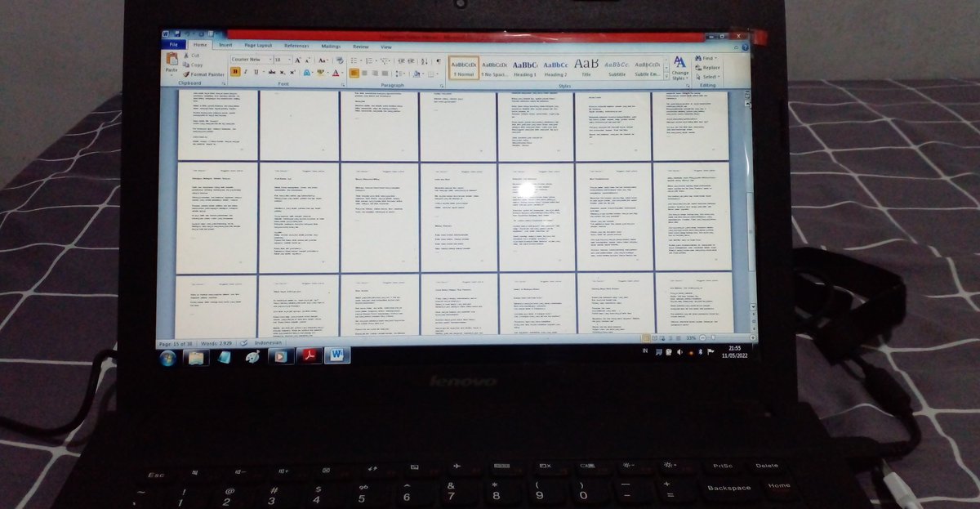Viewport: 980px width, 509px height.
Task: Switch to the References tab
Action: coord(296,47)
